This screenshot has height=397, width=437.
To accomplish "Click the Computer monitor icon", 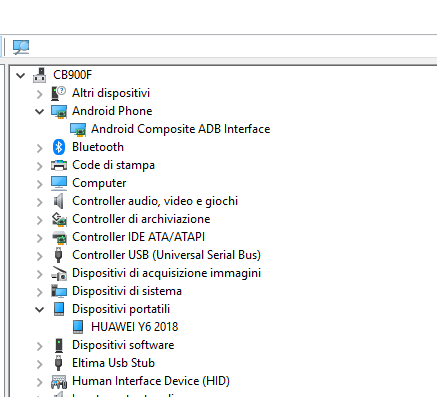I will click(59, 183).
